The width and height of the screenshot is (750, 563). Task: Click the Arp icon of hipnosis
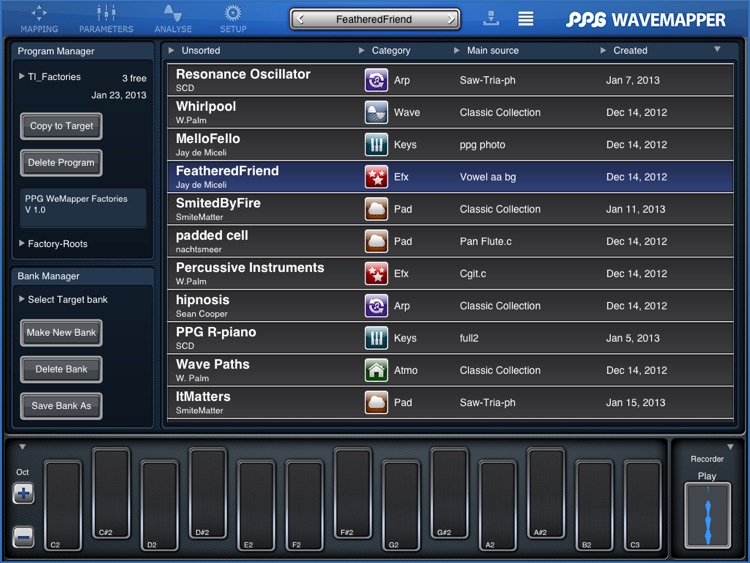[376, 306]
